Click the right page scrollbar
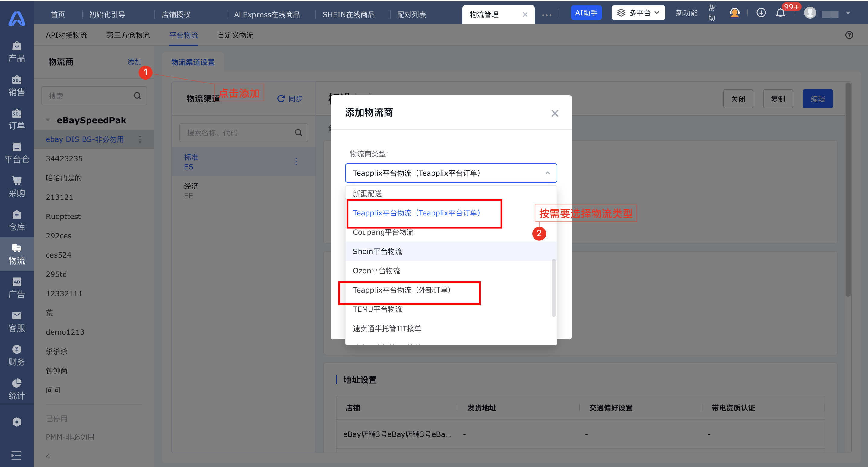Screen dimensions: 868x467 tap(848, 190)
